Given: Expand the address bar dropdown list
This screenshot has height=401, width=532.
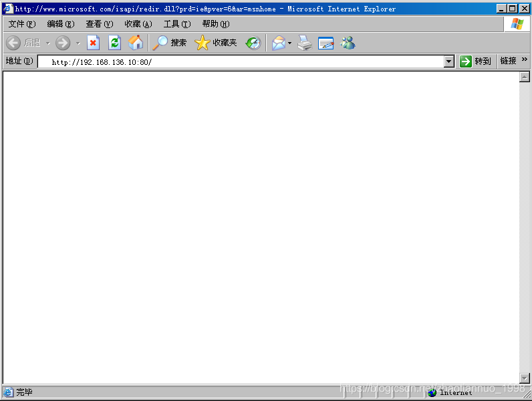Looking at the screenshot, I should (449, 61).
